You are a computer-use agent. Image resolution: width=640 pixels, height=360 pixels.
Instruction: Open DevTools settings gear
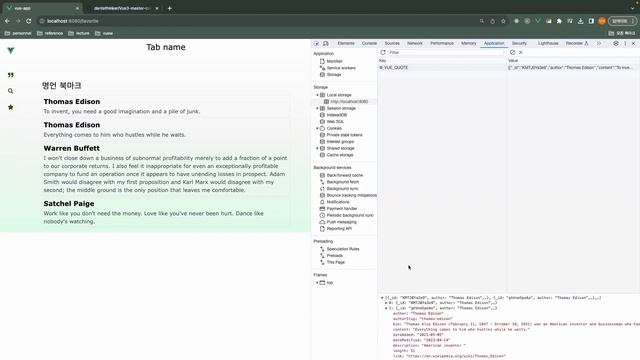coord(616,43)
